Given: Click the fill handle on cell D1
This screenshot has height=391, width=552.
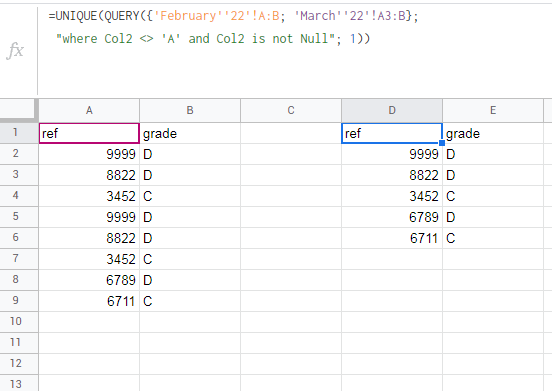Looking at the screenshot, I should pos(442,143).
